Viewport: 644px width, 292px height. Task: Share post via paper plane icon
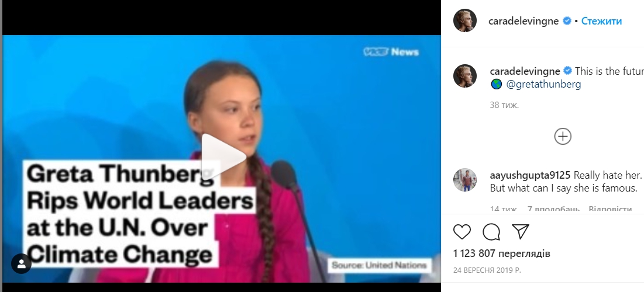pos(521,232)
